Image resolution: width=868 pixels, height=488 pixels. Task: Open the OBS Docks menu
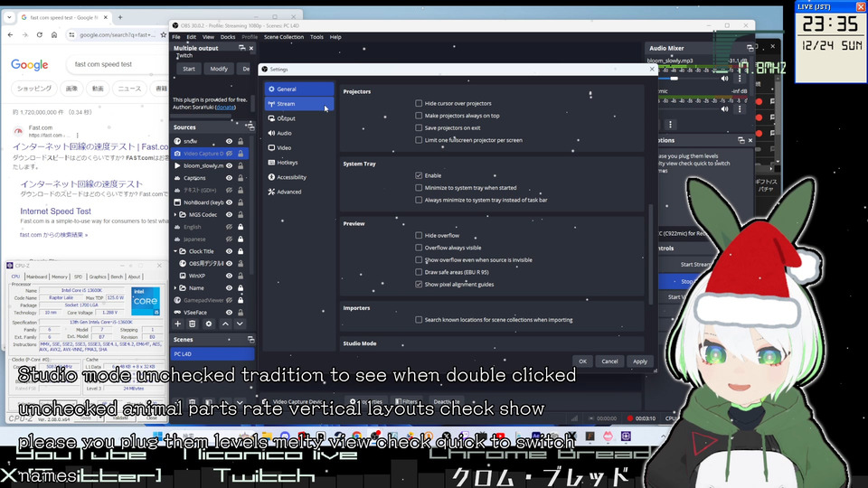tap(228, 37)
